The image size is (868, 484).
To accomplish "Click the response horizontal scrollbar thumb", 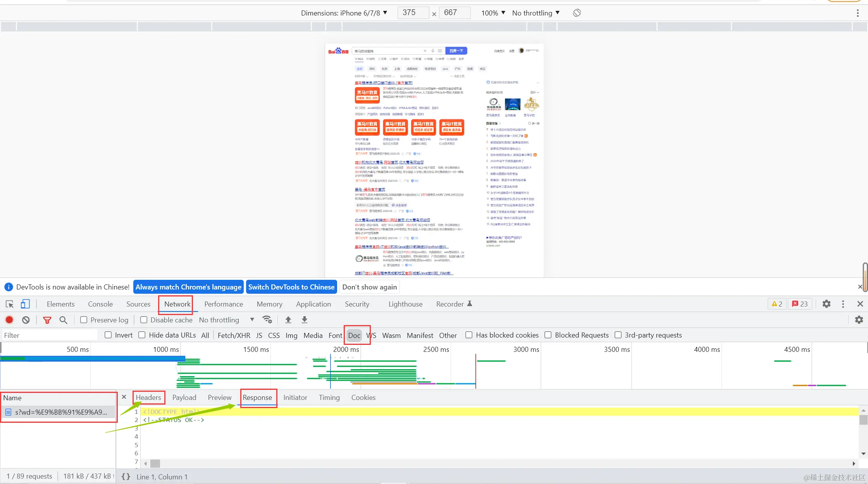I will [x=155, y=463].
